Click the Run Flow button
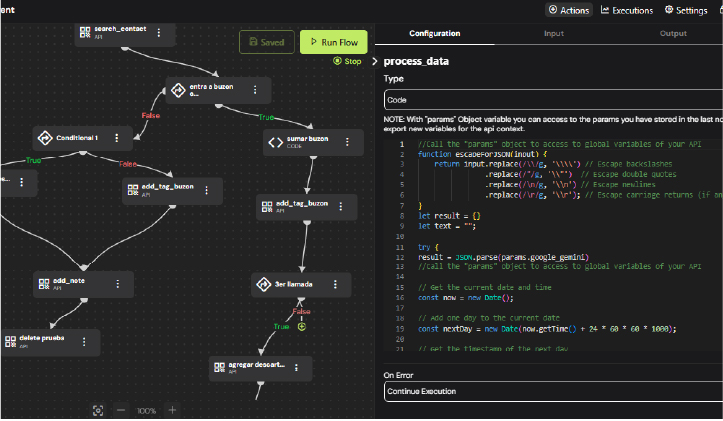Screen dimensions: 723x421 [334, 42]
